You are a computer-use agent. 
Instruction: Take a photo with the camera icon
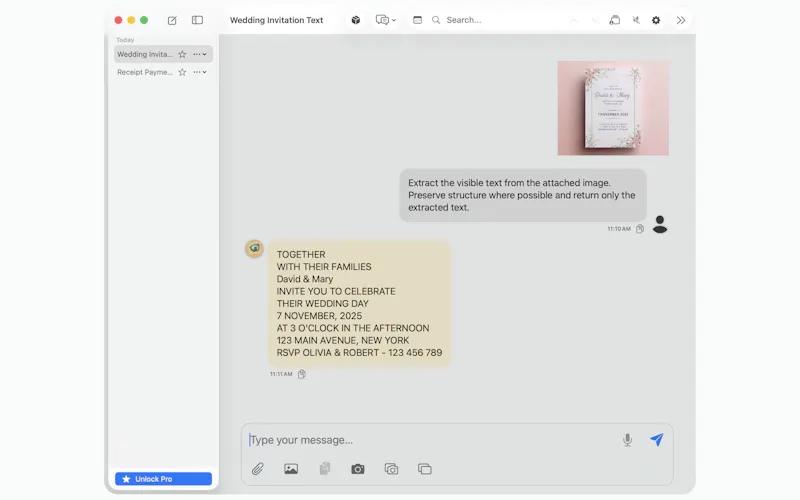[x=358, y=468]
